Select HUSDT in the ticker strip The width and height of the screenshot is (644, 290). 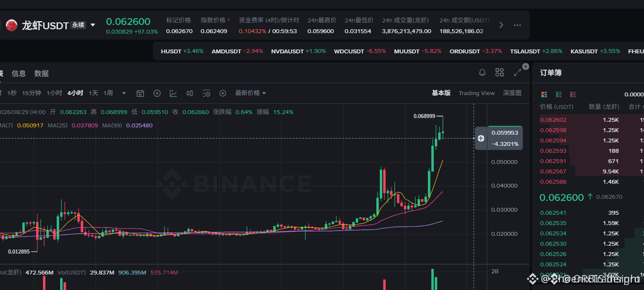point(182,51)
